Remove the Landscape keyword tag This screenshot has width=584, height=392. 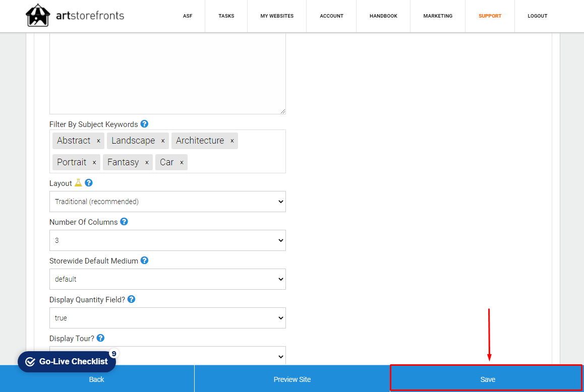pyautogui.click(x=163, y=141)
